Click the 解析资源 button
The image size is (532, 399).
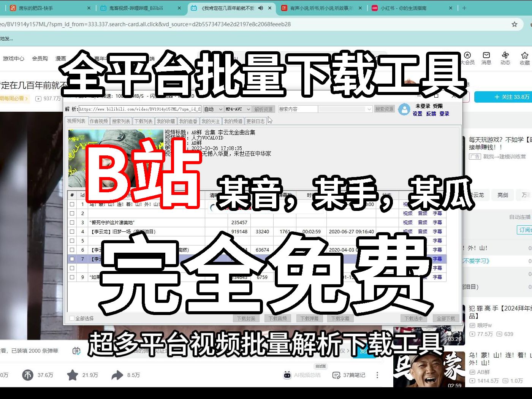click(x=264, y=109)
